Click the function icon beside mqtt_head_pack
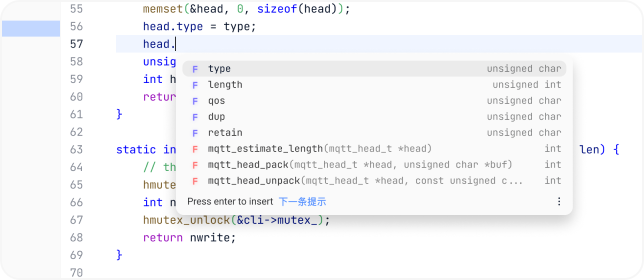 (x=195, y=165)
